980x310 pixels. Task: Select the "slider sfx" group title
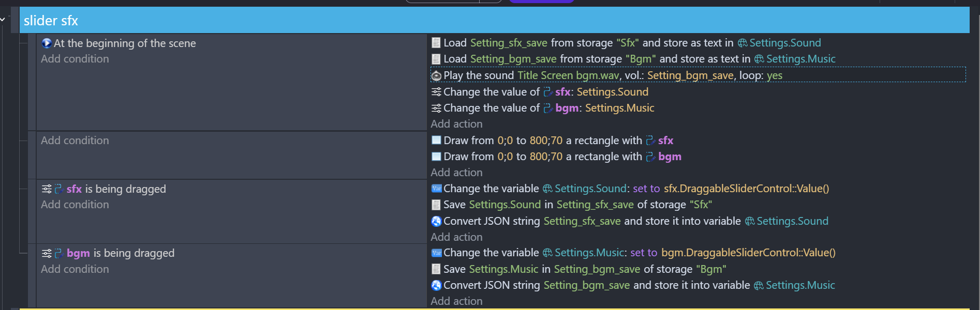click(51, 21)
